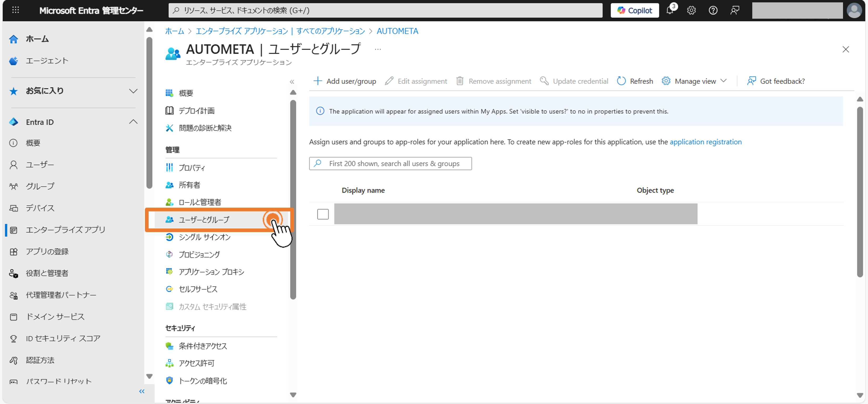Open the help question mark icon
868x404 pixels.
[713, 11]
